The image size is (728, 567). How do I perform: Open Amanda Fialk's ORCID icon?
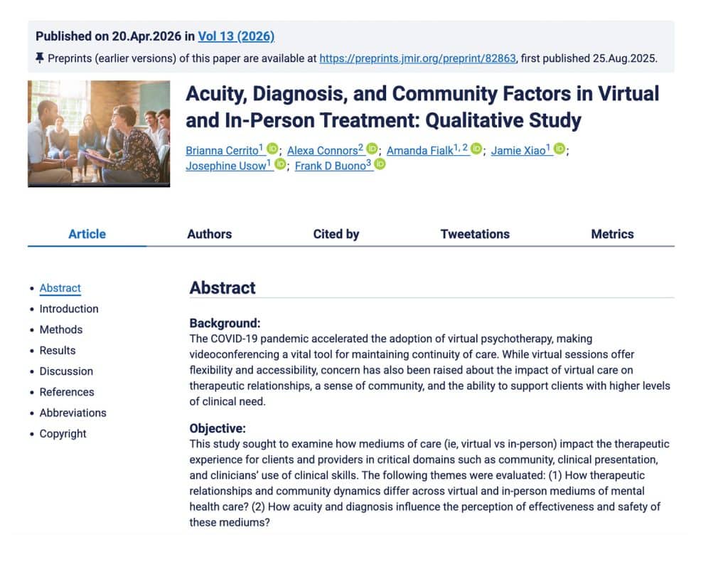tap(476, 149)
